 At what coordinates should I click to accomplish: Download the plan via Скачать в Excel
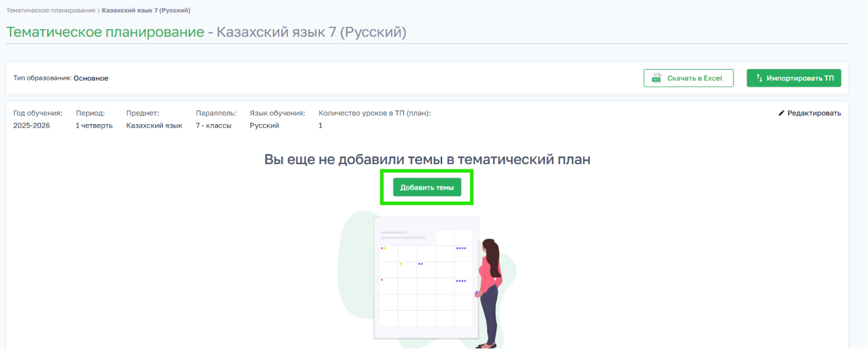688,78
